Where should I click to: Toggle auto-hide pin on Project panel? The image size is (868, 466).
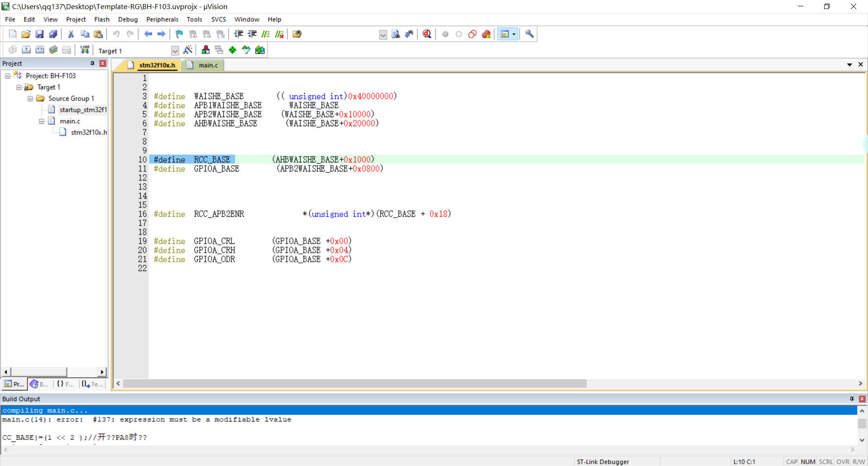pyautogui.click(x=92, y=63)
